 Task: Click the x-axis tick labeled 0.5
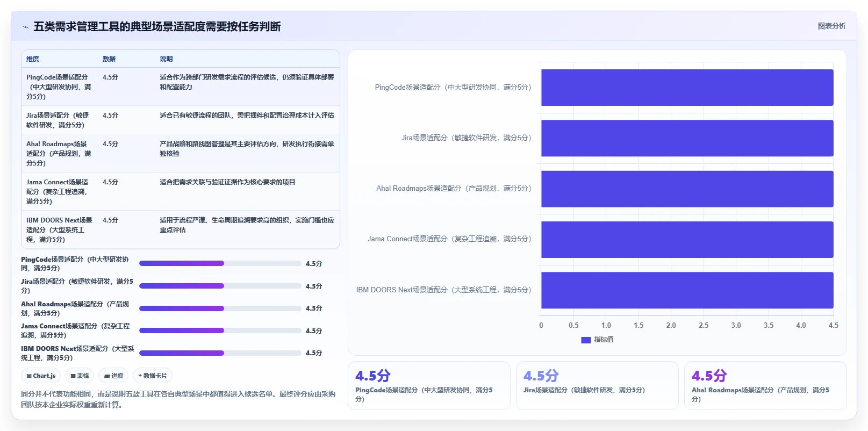click(x=573, y=325)
